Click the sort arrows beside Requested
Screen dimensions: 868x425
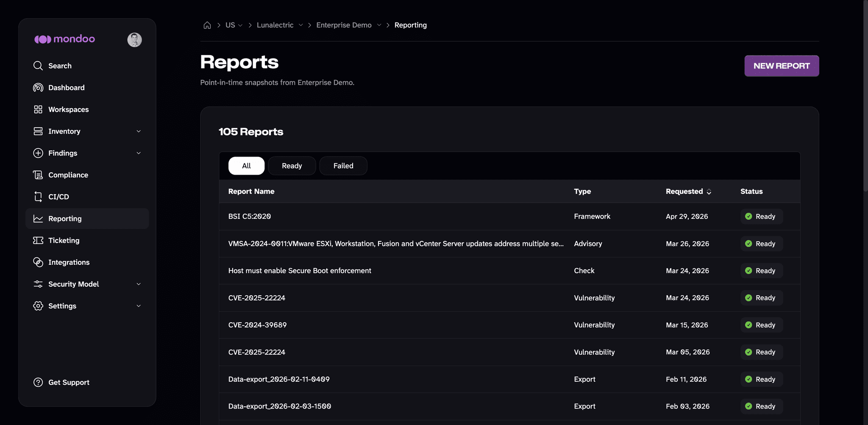[709, 192]
